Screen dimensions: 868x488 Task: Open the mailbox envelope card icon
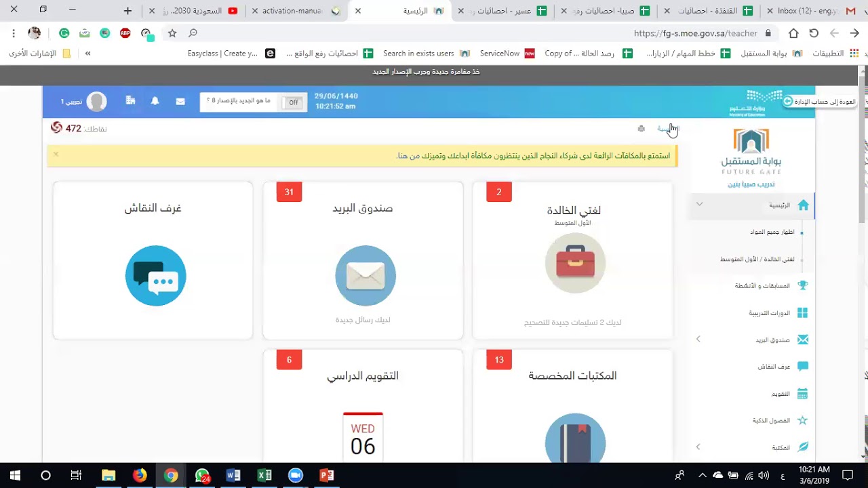click(365, 276)
